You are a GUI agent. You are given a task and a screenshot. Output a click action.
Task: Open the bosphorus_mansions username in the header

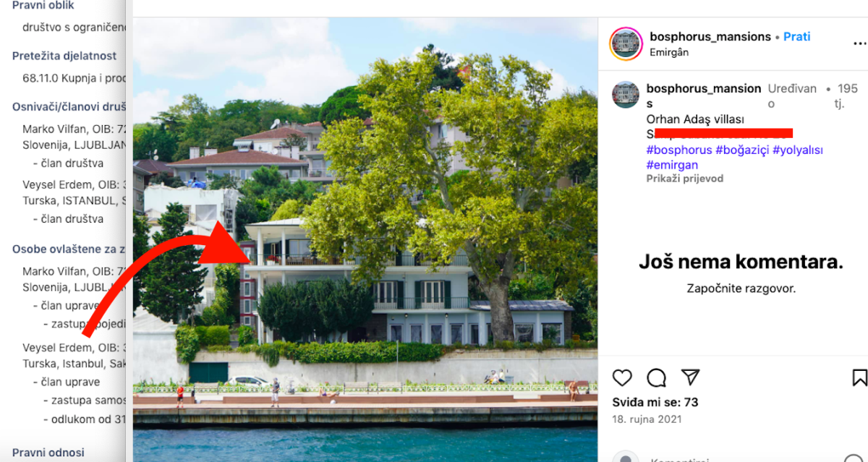tap(710, 36)
